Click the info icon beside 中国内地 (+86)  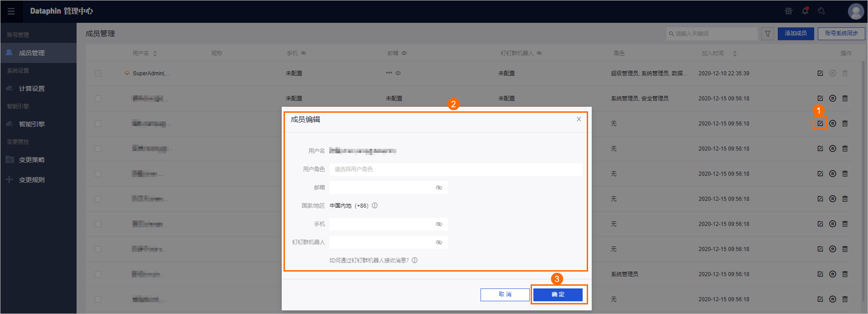tap(375, 206)
